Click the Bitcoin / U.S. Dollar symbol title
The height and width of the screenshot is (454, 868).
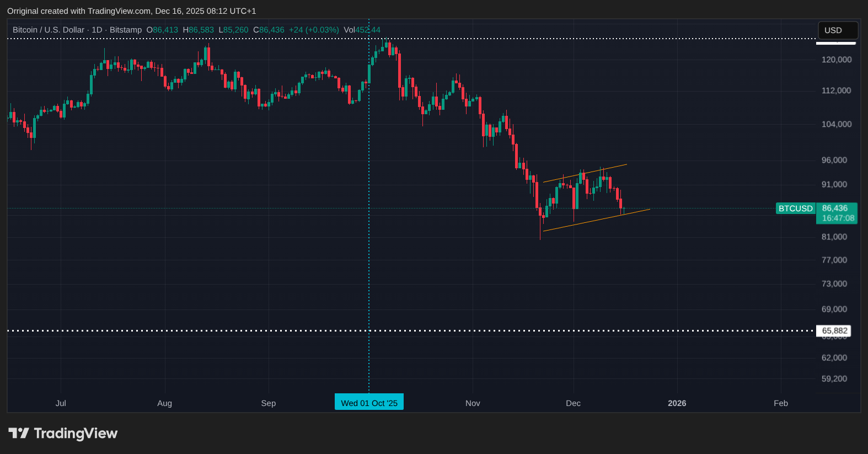pos(49,30)
